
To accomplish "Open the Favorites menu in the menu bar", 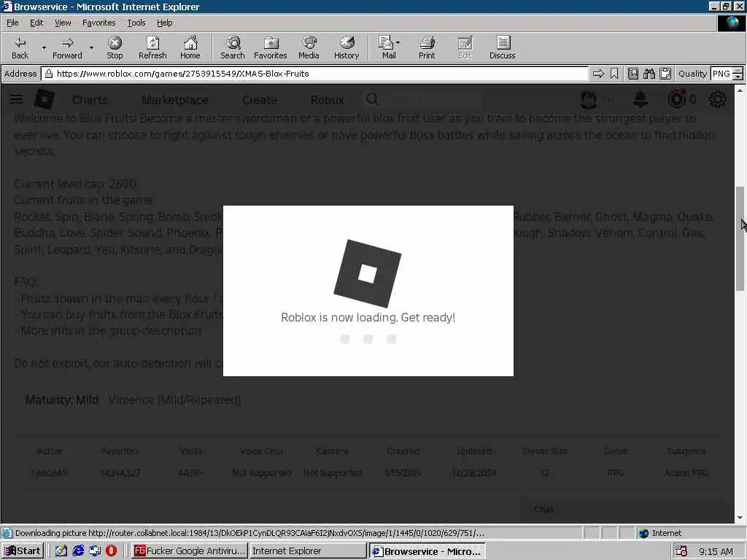I will coord(98,23).
